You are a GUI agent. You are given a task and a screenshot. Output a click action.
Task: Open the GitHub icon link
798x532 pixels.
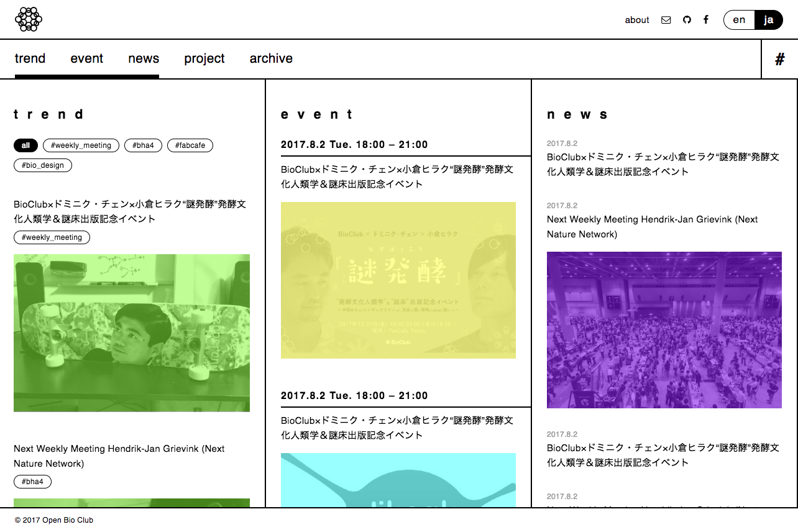687,20
